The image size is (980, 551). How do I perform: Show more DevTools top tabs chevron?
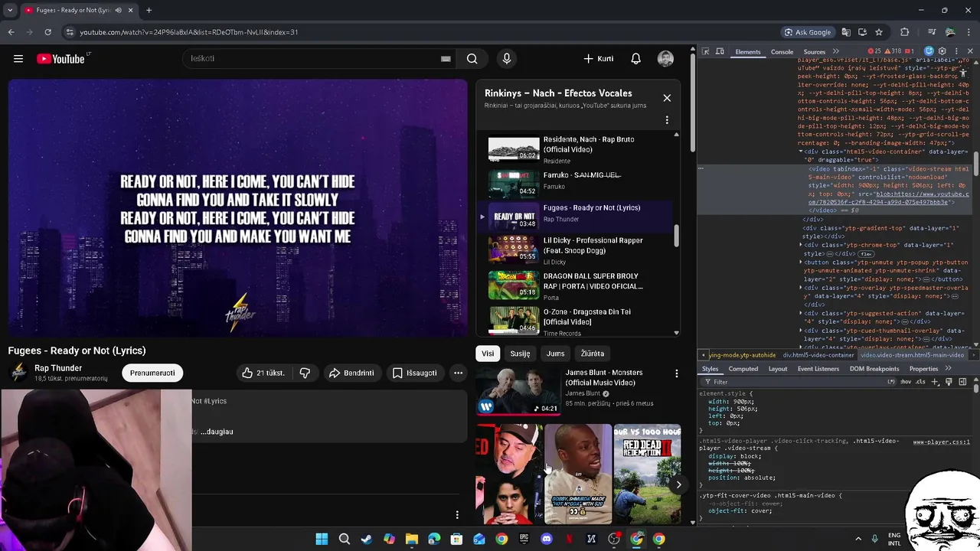click(835, 52)
